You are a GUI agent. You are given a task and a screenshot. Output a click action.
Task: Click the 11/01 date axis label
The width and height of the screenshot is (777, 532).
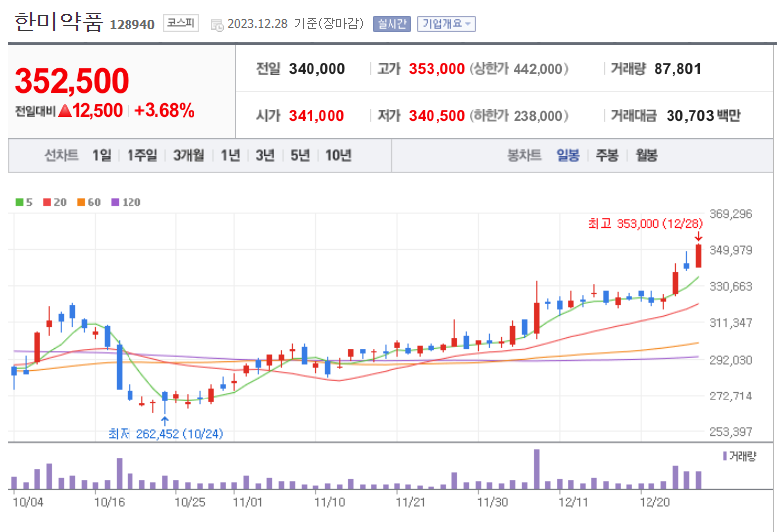tap(248, 503)
